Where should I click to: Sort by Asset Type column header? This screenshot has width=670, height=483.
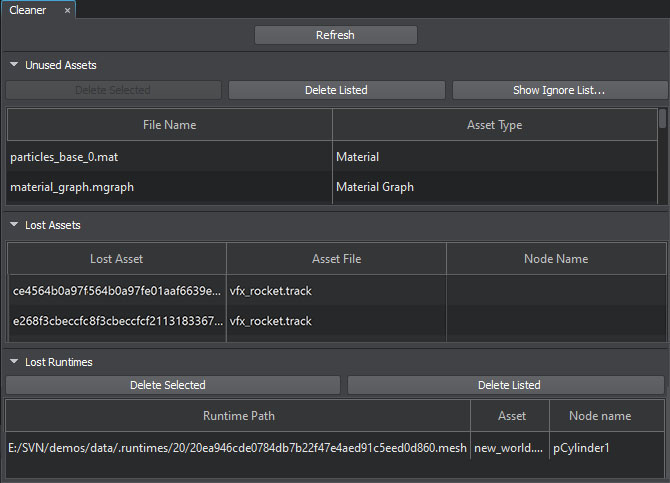[494, 125]
